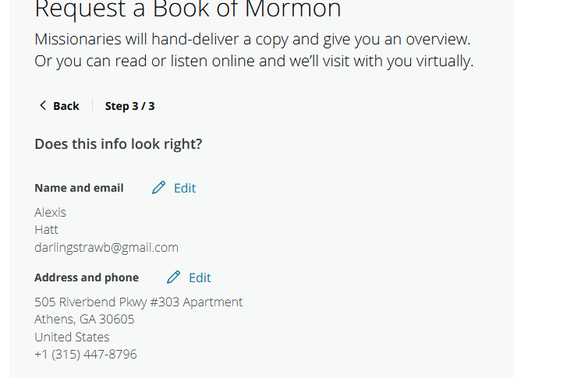Open the Edit link for Name and email

185,188
